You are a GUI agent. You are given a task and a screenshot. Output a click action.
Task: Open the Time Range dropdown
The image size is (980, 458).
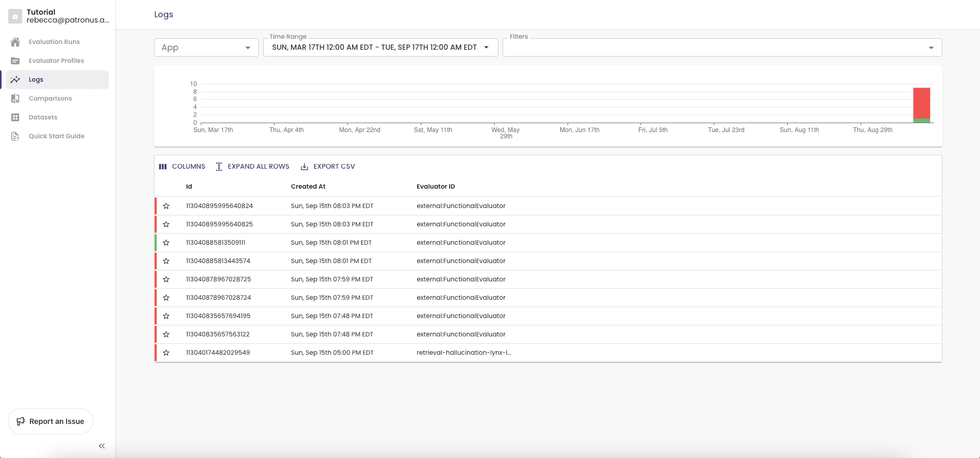coord(380,48)
